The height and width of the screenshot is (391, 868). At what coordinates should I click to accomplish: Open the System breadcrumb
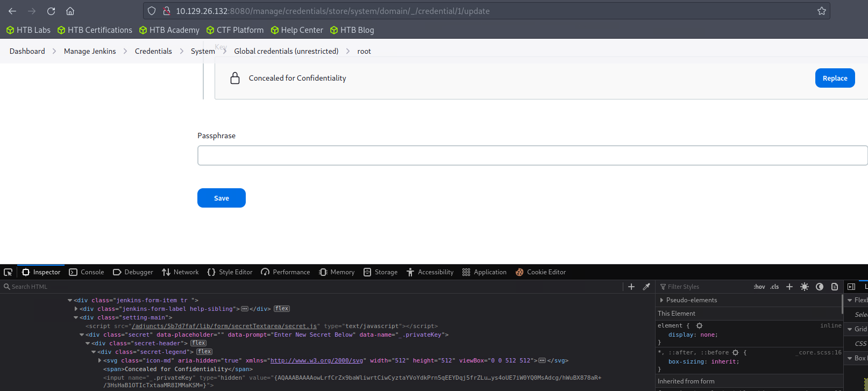point(203,51)
